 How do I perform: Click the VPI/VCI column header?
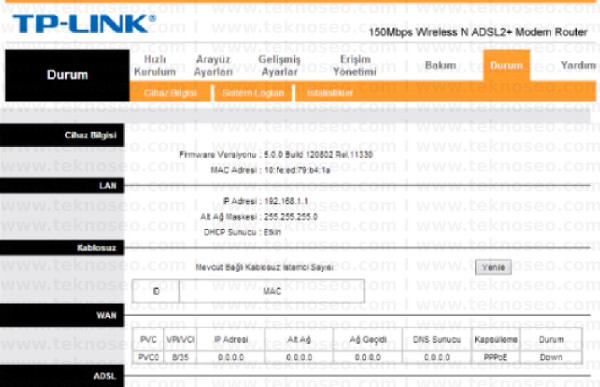click(180, 340)
